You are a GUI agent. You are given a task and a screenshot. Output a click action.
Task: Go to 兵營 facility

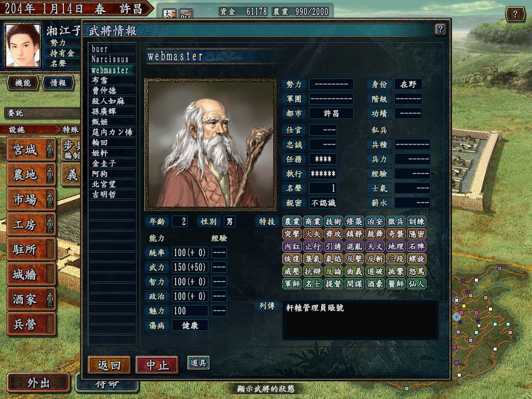[31, 324]
